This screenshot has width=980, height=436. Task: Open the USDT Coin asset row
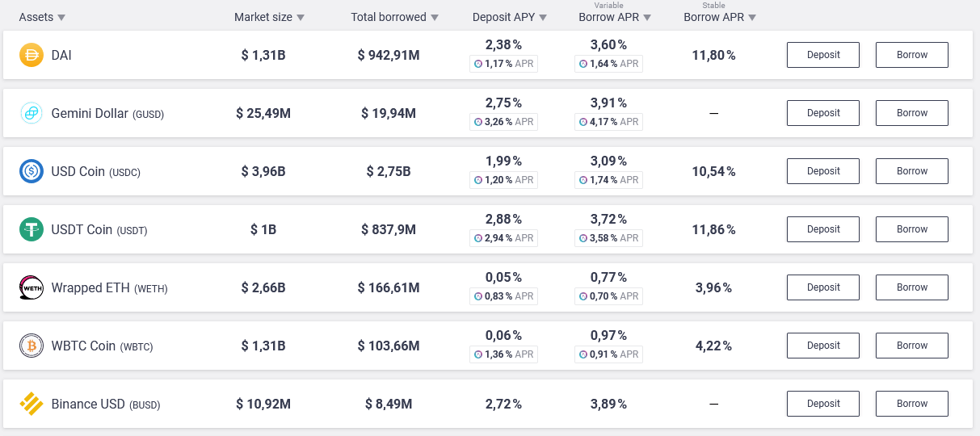point(82,229)
